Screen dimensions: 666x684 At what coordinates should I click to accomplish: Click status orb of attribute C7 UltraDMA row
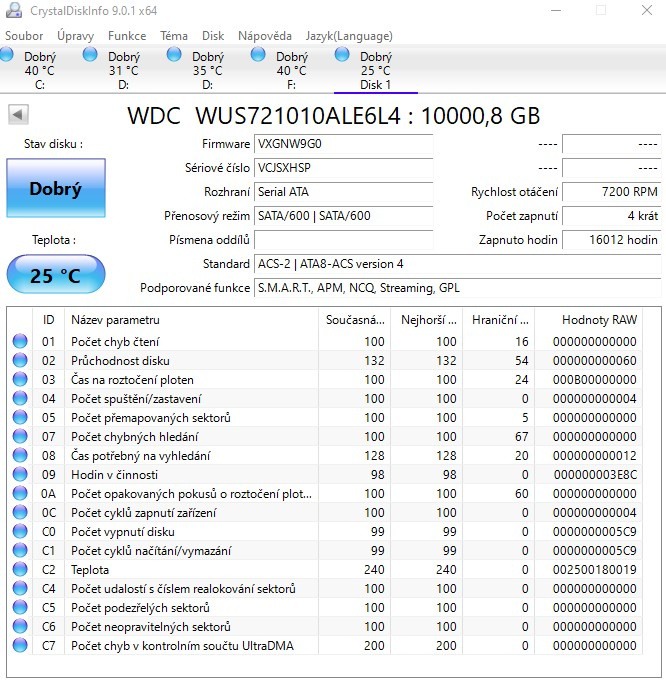click(20, 646)
